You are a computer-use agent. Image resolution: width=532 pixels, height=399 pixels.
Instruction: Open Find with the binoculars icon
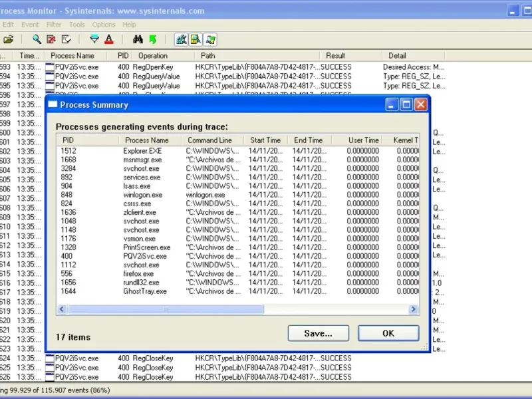click(x=138, y=39)
